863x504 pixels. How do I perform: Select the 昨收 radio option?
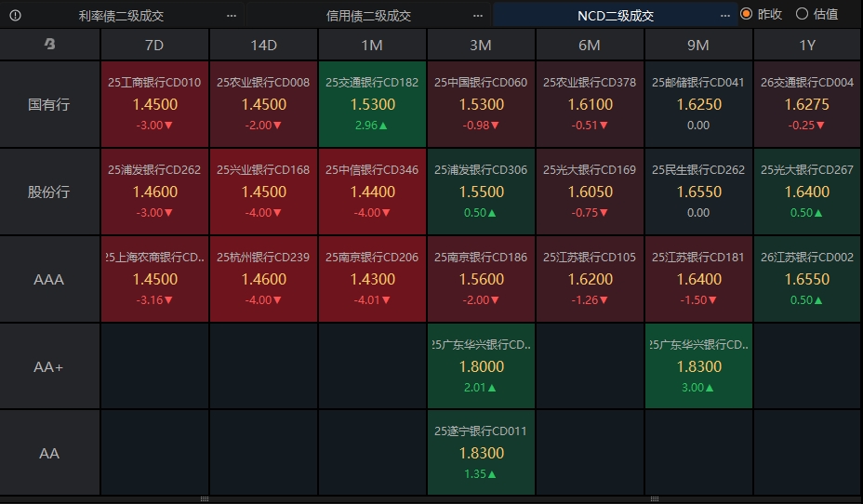click(x=747, y=14)
